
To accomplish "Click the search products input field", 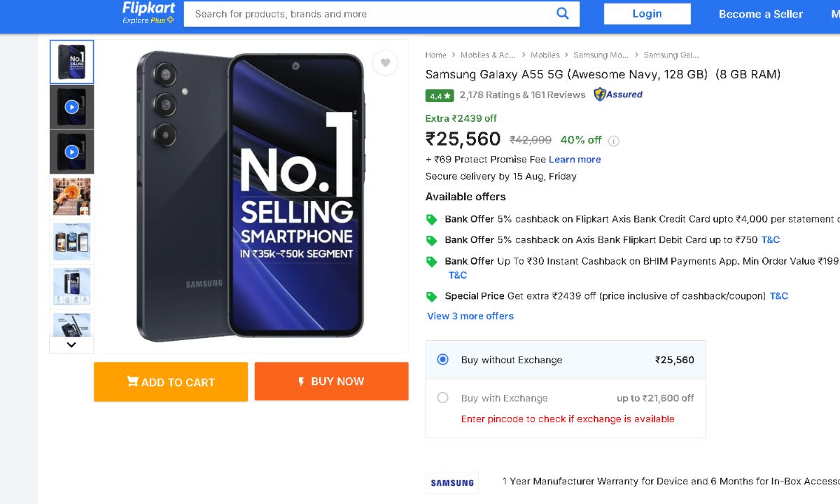I will pos(371,14).
